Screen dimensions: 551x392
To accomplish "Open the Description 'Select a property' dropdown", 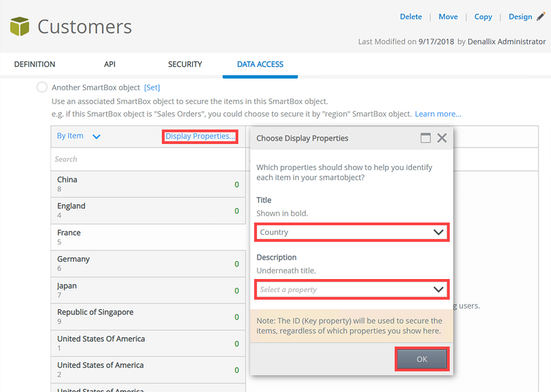I will point(352,289).
